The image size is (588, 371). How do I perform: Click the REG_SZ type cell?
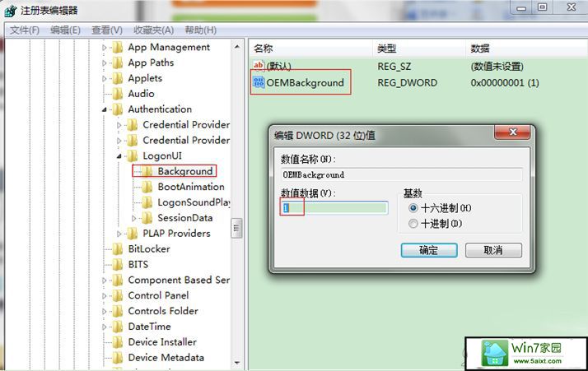[x=394, y=67]
